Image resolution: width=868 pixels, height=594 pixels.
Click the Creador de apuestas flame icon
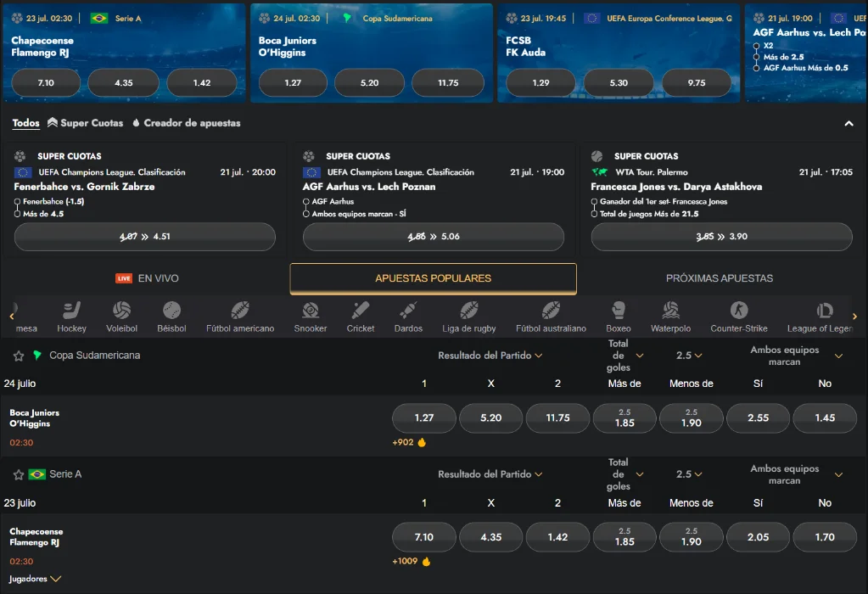tap(136, 123)
